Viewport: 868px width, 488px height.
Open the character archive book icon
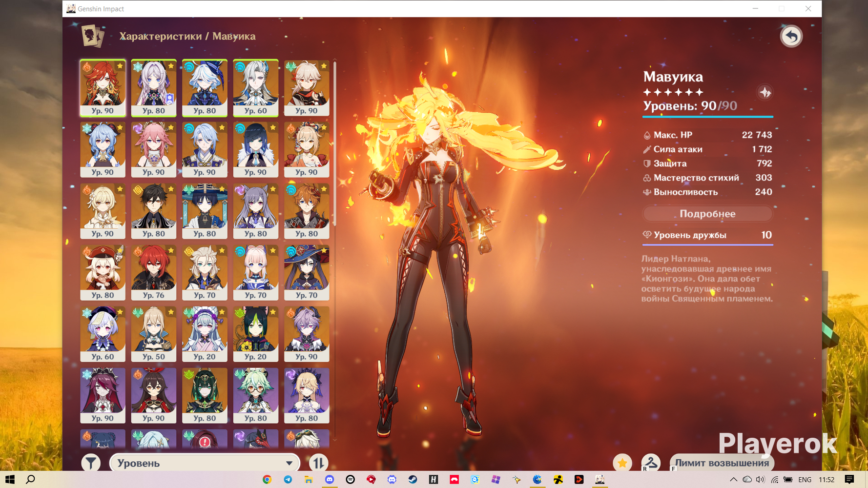point(92,36)
